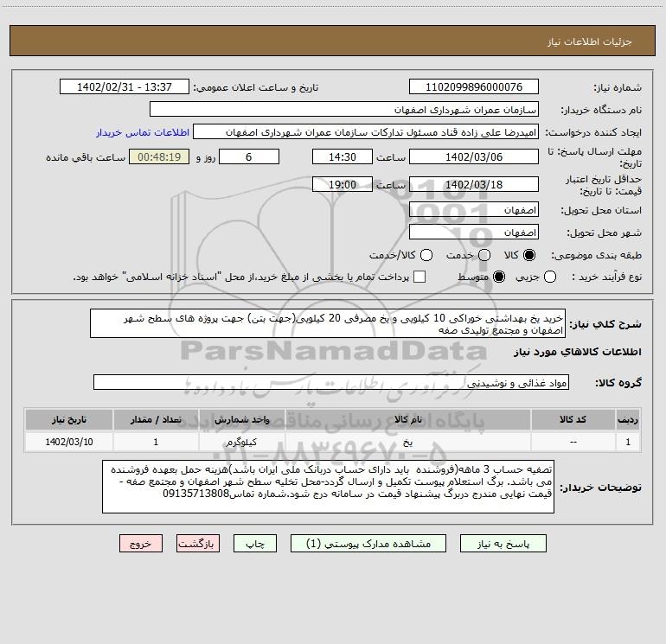Viewport: 666px width, 644px height.
Task: Click the request creator field امیدرضا علی زاده
Action: (x=366, y=132)
